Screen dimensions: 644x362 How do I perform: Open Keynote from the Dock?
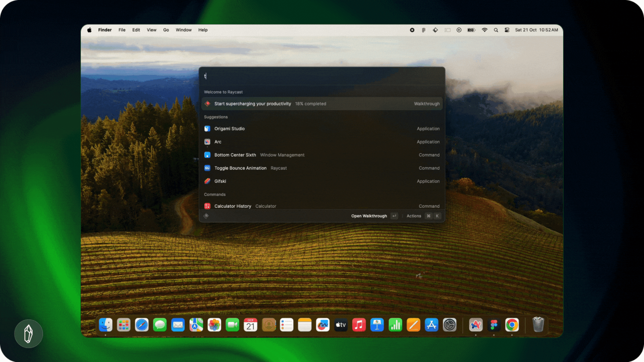pos(377,325)
